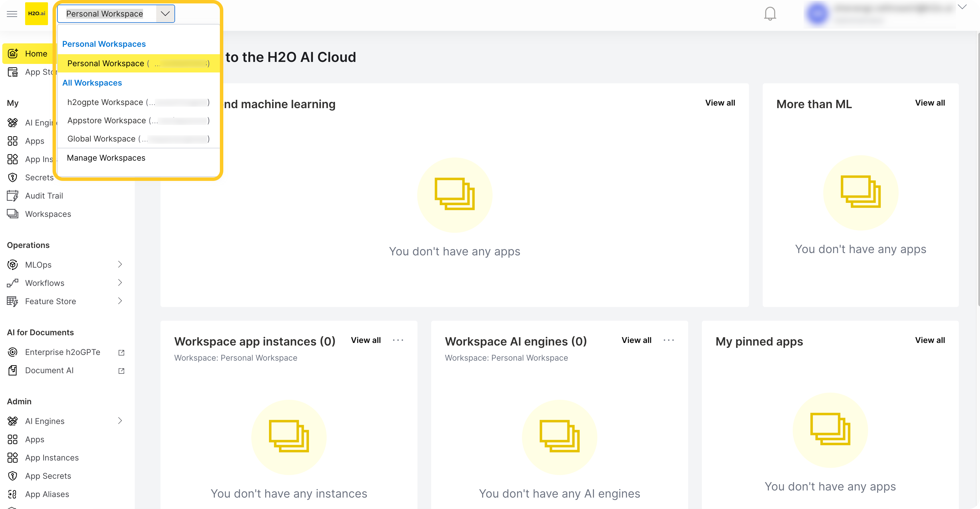
Task: Click 'You don't have any instances' message
Action: (289, 493)
